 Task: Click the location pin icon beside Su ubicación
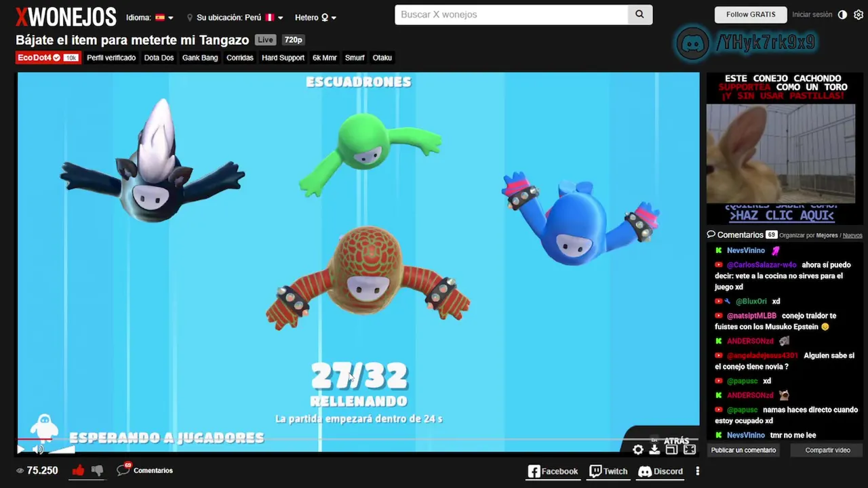click(x=190, y=18)
